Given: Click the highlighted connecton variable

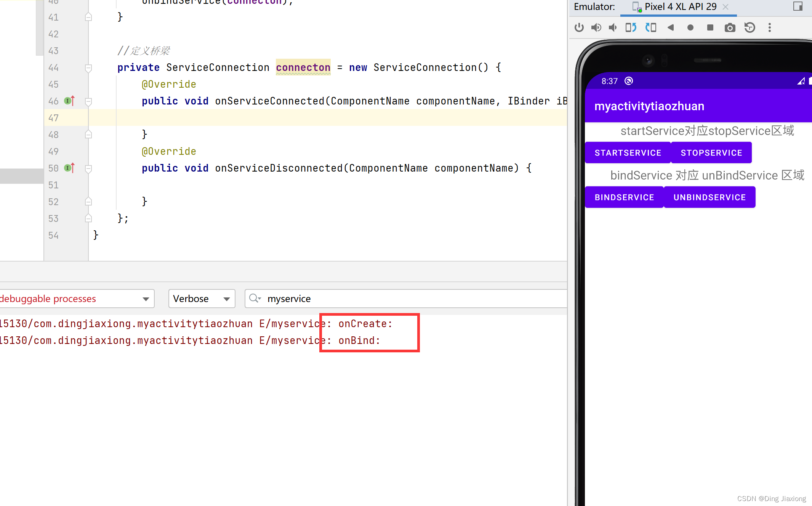Looking at the screenshot, I should (x=303, y=67).
